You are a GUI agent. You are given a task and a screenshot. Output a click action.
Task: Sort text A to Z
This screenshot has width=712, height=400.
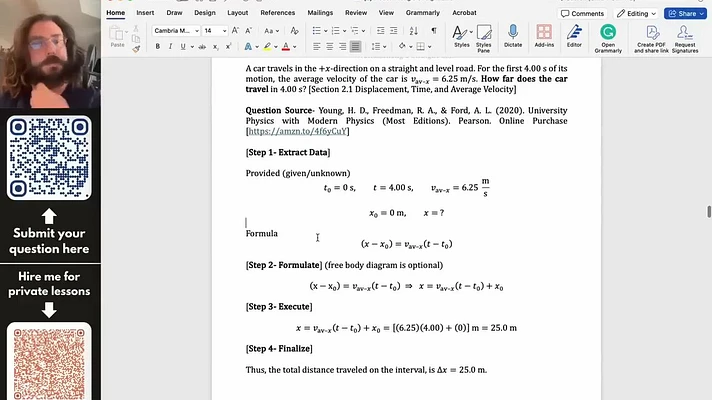point(413,30)
